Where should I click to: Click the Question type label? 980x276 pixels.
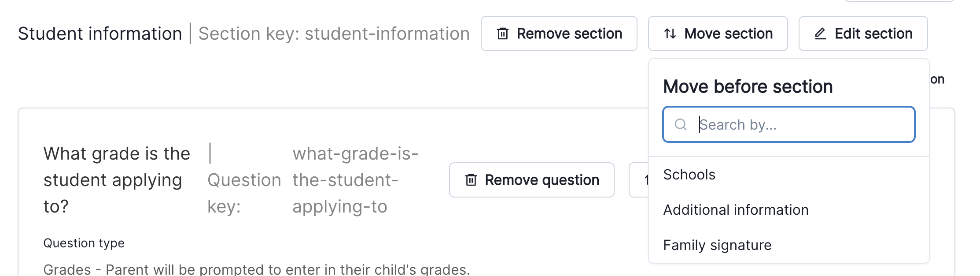pyautogui.click(x=84, y=243)
